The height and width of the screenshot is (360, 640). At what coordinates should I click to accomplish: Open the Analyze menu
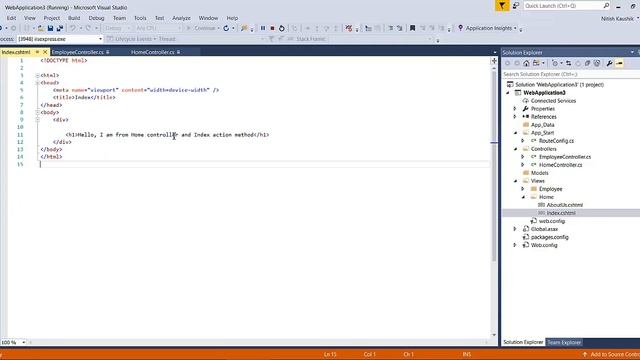181,18
